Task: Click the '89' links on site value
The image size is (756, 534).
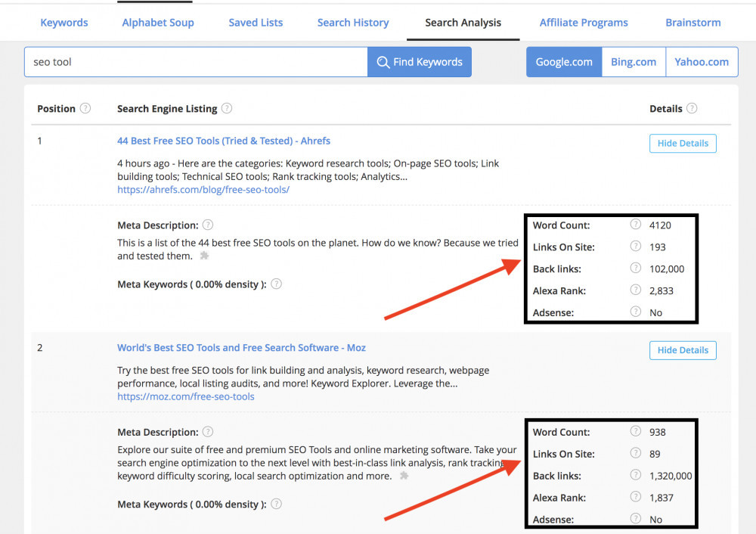Action: pyautogui.click(x=655, y=454)
